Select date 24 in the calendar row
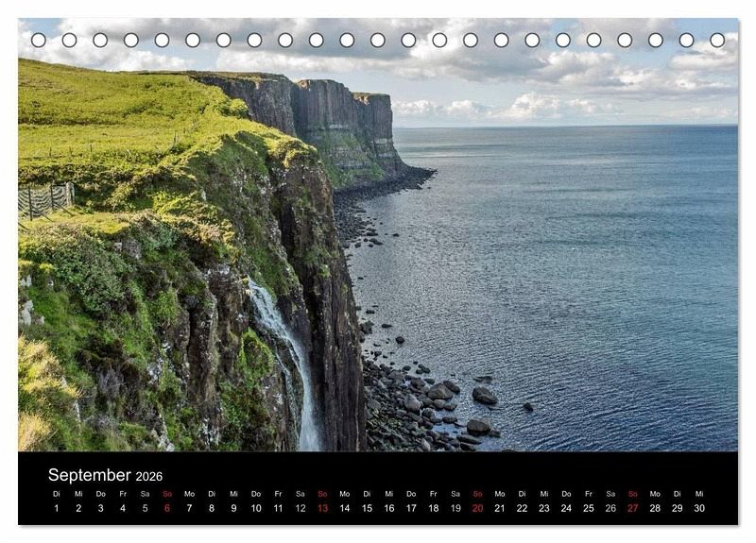The height and width of the screenshot is (543, 756). (x=566, y=508)
